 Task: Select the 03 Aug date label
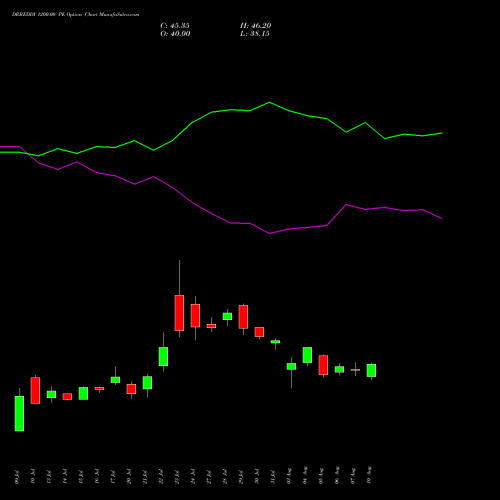pos(289,476)
